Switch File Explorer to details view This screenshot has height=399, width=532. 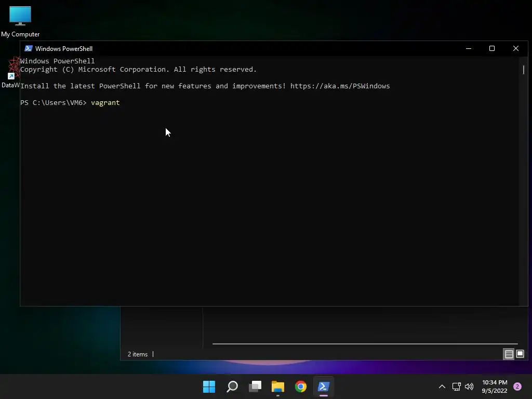point(509,354)
